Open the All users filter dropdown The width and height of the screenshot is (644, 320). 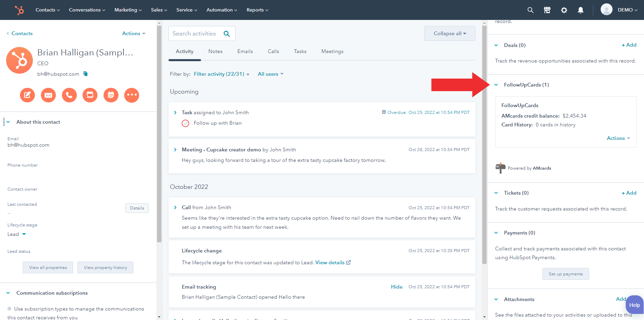270,74
